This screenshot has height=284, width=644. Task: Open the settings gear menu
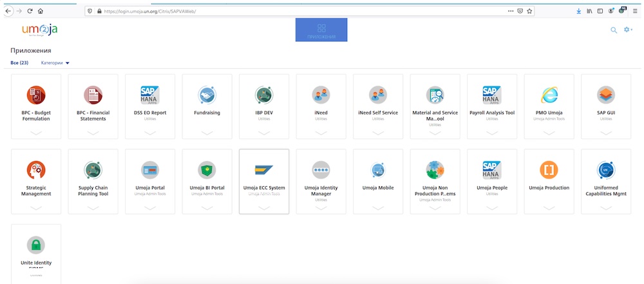pos(628,30)
